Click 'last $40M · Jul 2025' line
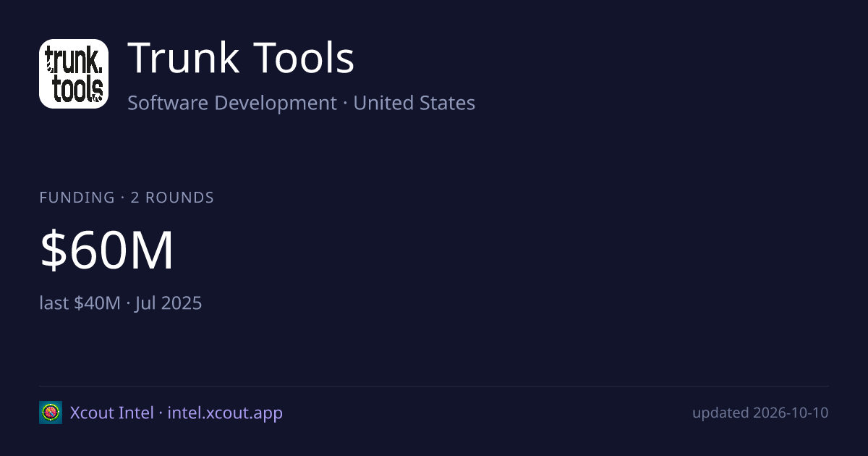Viewport: 868px width, 456px height. click(121, 303)
